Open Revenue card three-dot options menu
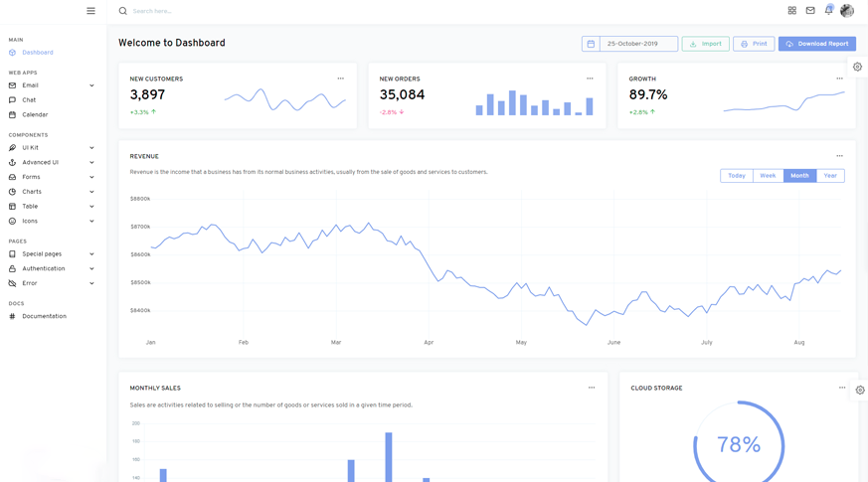This screenshot has width=868, height=482. click(839, 156)
